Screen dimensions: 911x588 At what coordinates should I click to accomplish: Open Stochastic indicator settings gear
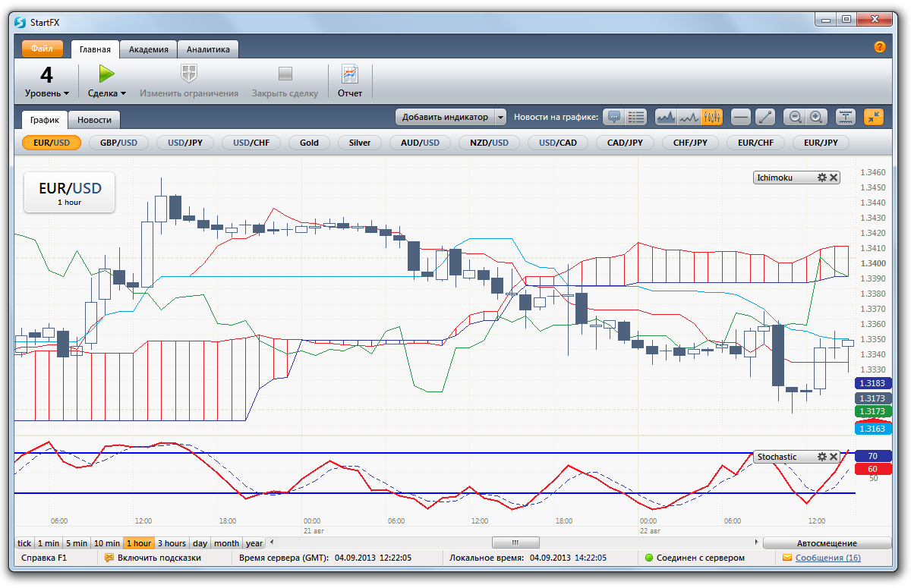821,457
